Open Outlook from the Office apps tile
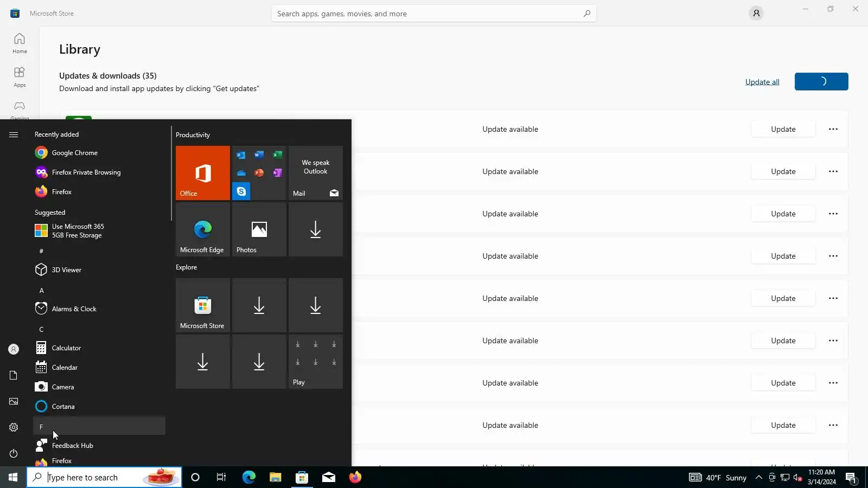868x488 pixels. point(241,155)
